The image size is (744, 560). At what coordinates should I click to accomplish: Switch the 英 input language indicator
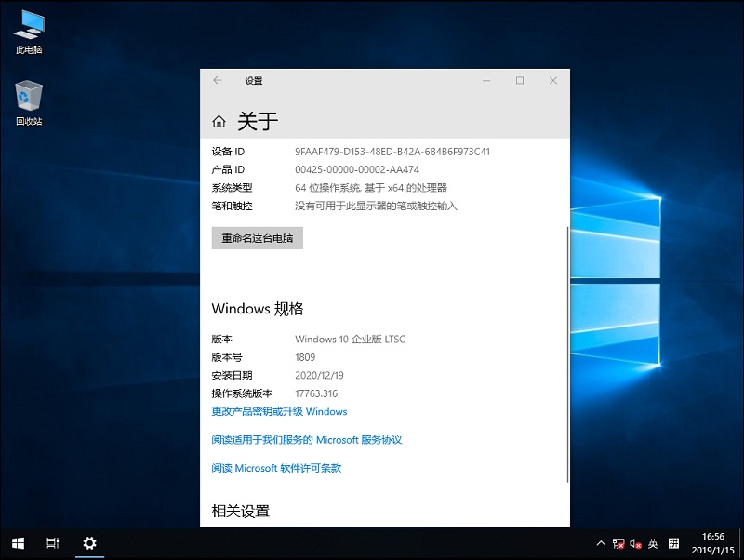tap(653, 543)
